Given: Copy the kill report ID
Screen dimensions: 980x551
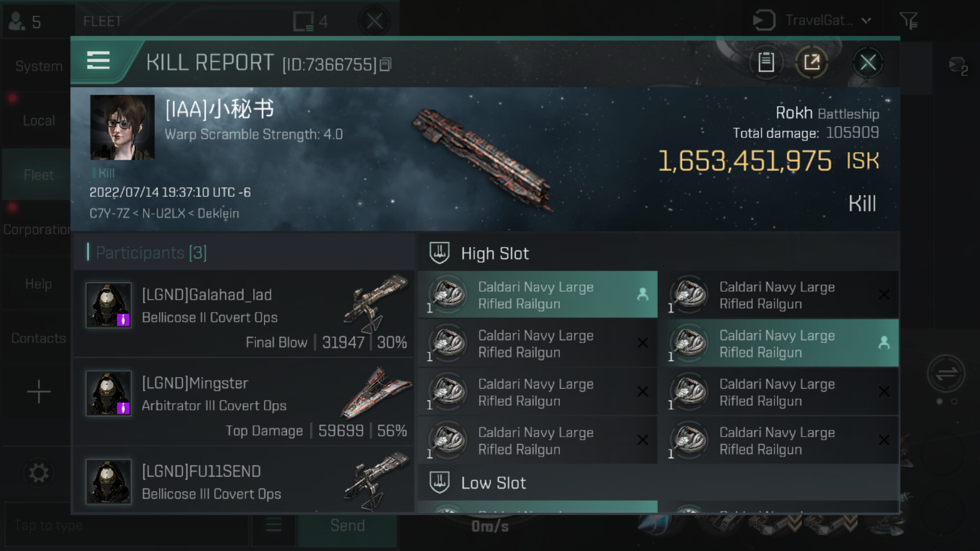Looking at the screenshot, I should pos(386,64).
